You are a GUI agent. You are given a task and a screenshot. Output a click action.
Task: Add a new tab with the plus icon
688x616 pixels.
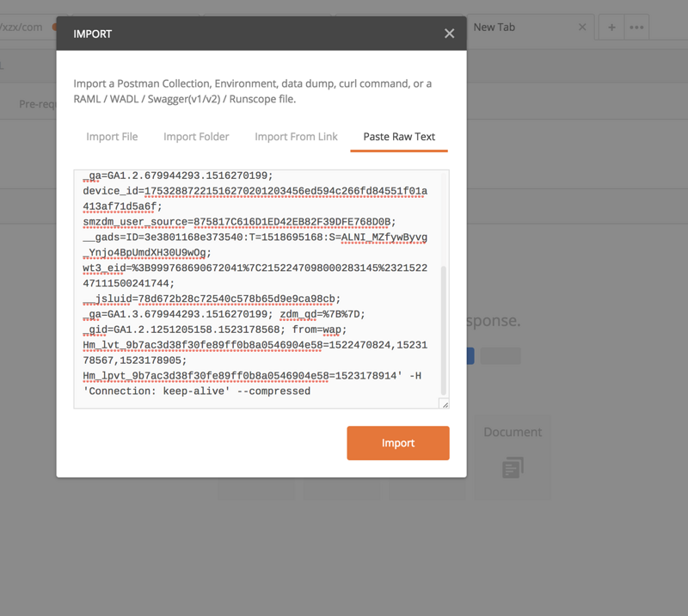click(x=611, y=28)
